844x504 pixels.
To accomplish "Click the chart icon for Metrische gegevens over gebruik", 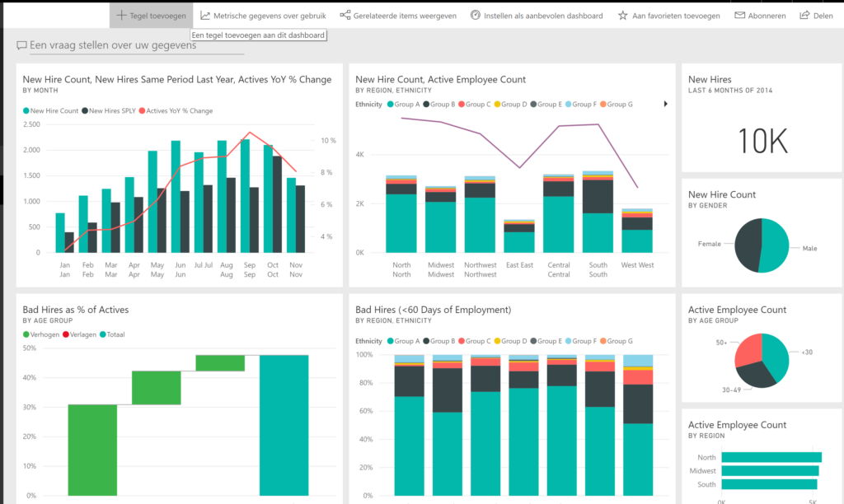I will tap(205, 15).
